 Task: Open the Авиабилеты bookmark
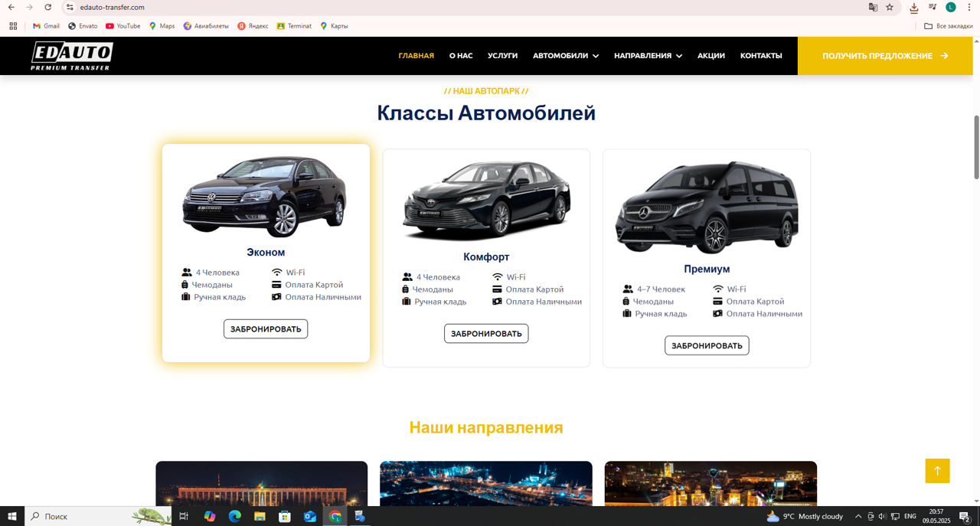point(206,26)
